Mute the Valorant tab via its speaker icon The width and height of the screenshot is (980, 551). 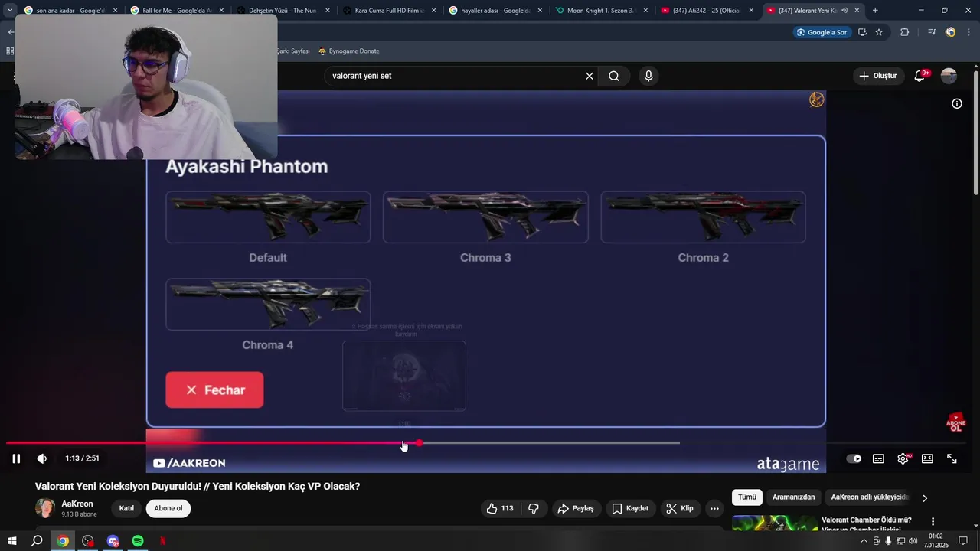point(844,11)
